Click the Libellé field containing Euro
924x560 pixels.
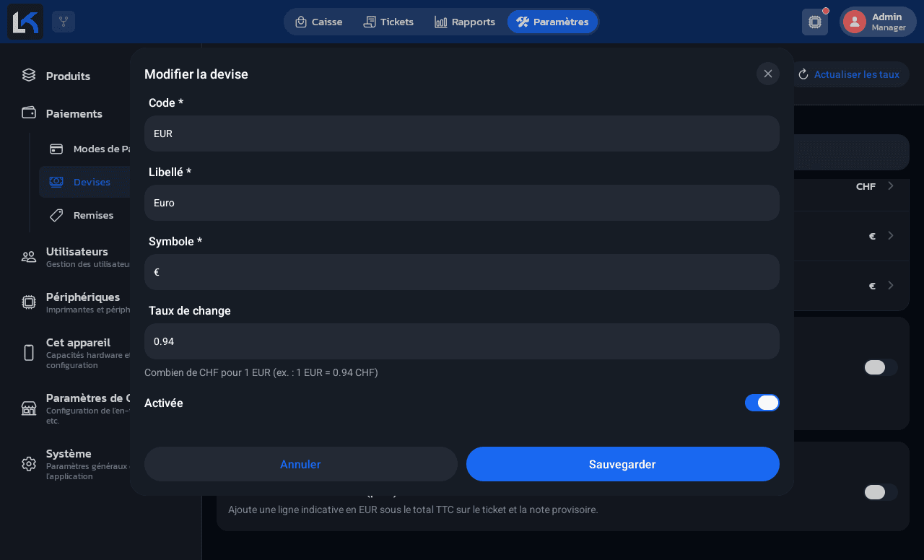[462, 203]
